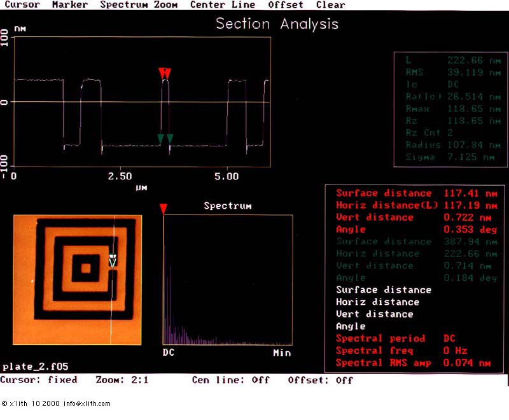Viewport: 509px width, 420px height.
Task: Click the Spectral period DC row
Action: [395, 339]
